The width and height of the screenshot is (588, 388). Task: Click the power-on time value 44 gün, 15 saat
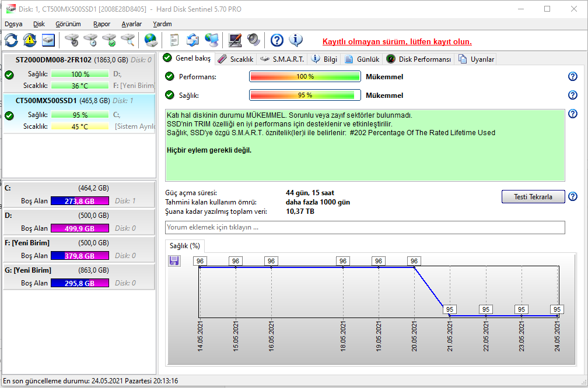pyautogui.click(x=310, y=193)
